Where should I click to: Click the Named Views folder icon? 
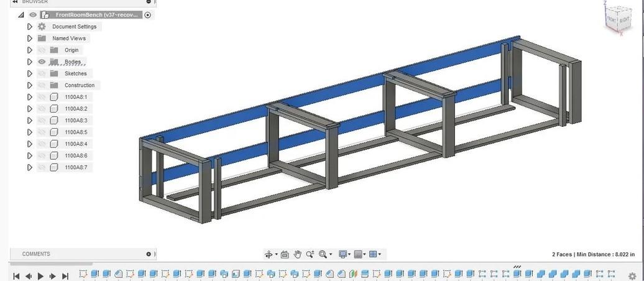coord(42,38)
